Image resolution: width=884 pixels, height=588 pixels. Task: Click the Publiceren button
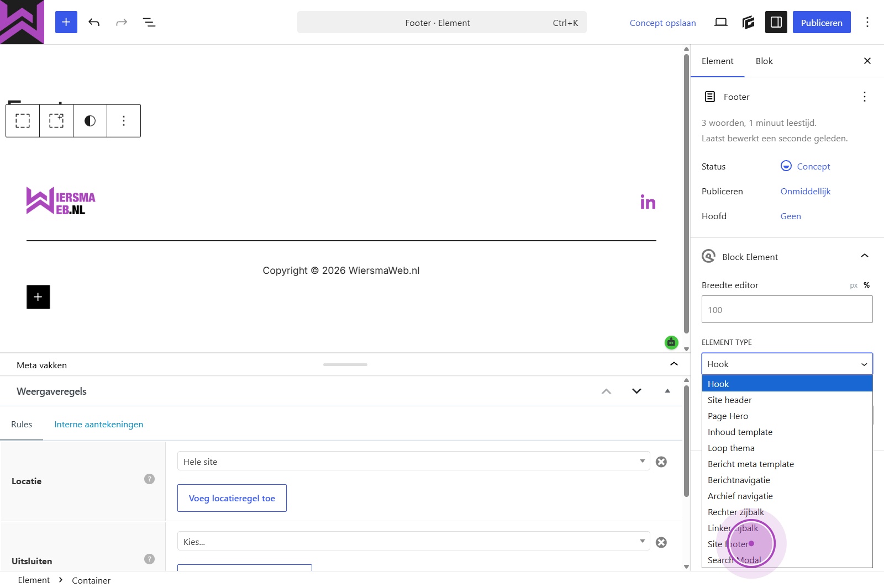(x=822, y=22)
